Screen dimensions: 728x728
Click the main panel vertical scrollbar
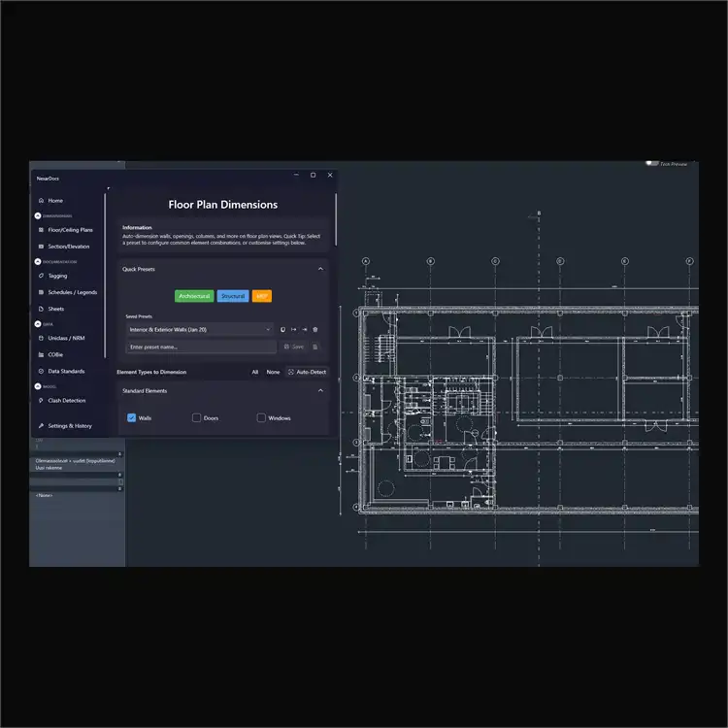point(336,219)
